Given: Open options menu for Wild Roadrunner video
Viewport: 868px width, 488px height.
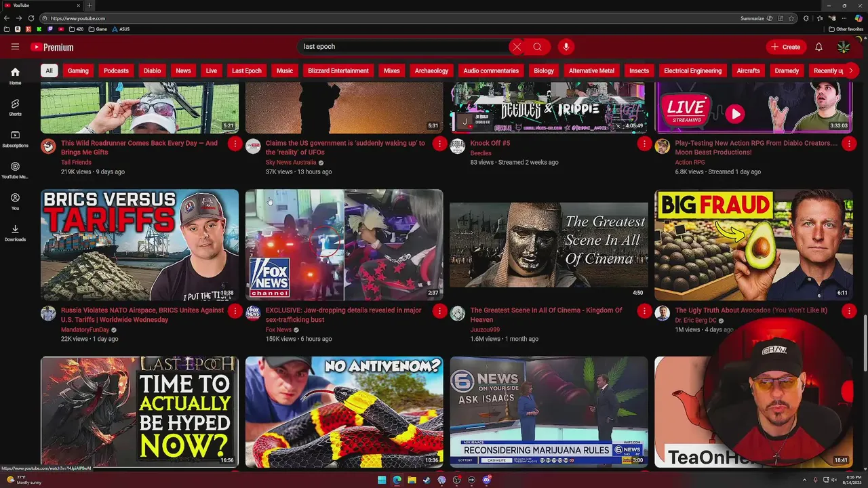Looking at the screenshot, I should [235, 144].
